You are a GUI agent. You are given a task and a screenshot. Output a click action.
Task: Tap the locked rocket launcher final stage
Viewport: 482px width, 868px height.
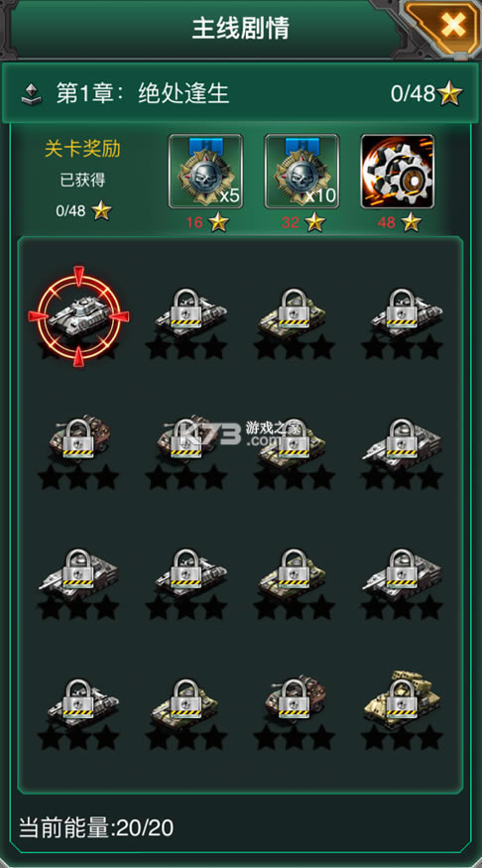pyautogui.click(x=403, y=709)
